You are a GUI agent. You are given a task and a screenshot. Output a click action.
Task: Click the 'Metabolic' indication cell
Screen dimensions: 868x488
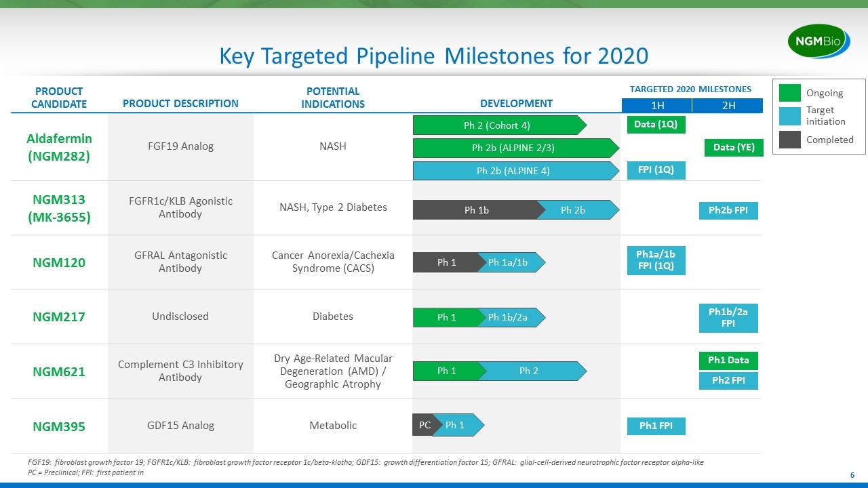click(x=333, y=426)
